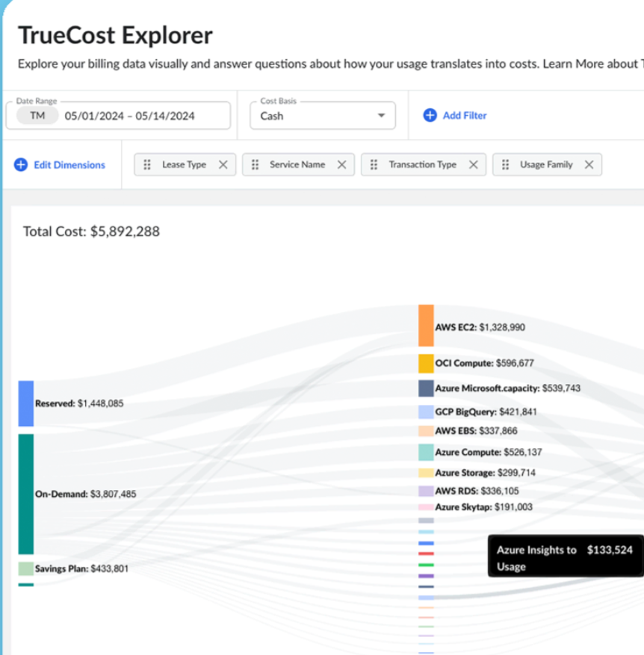Click the 'OCI Compute: $596,677' label
Screen dimensions: 644x655
coord(485,363)
